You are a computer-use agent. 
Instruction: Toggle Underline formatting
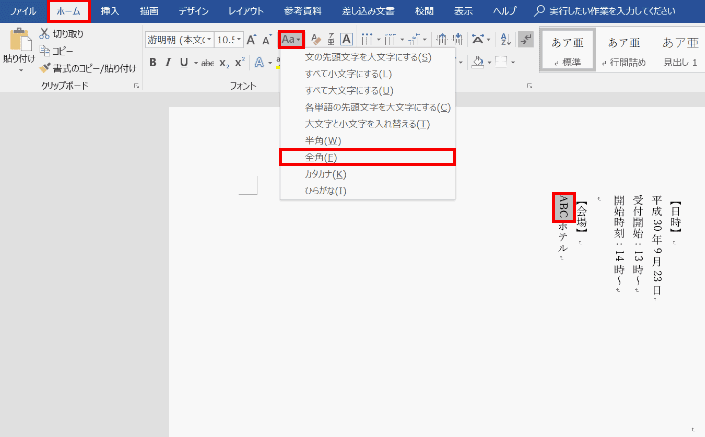[x=183, y=62]
